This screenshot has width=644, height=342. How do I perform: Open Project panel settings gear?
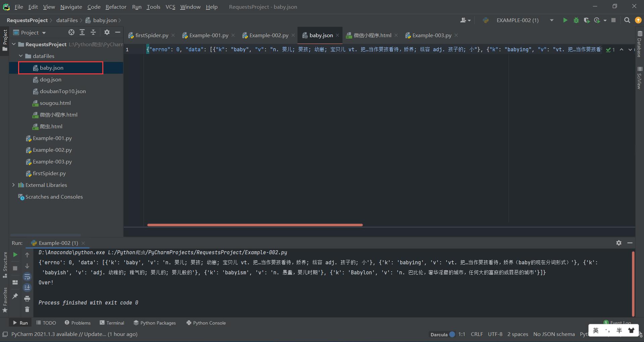[x=107, y=32]
